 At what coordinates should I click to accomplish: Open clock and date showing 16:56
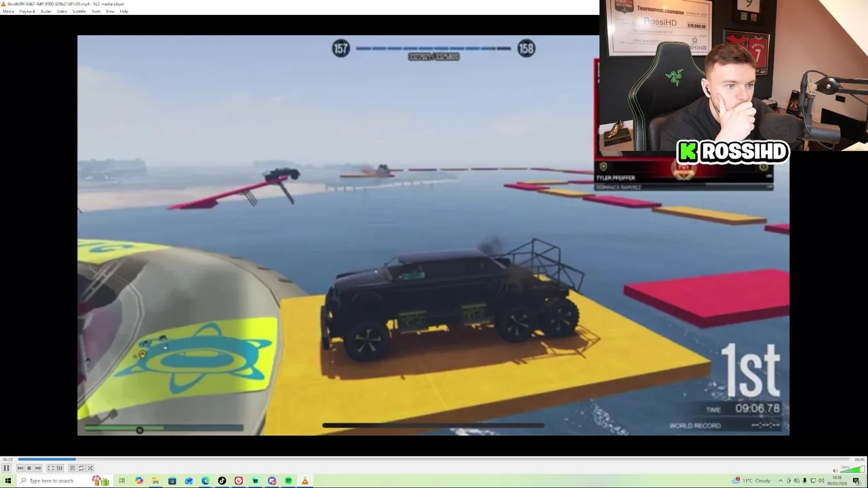click(837, 481)
